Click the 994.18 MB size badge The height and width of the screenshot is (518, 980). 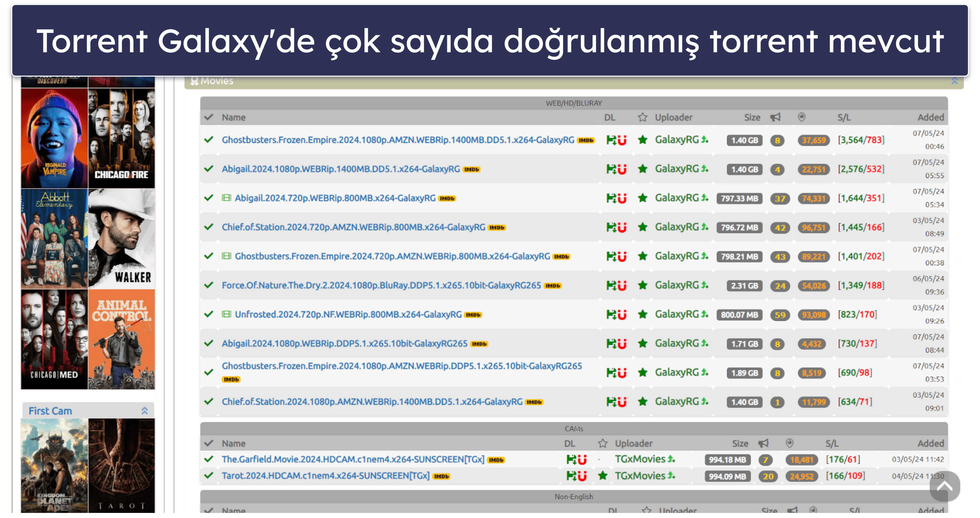(727, 460)
